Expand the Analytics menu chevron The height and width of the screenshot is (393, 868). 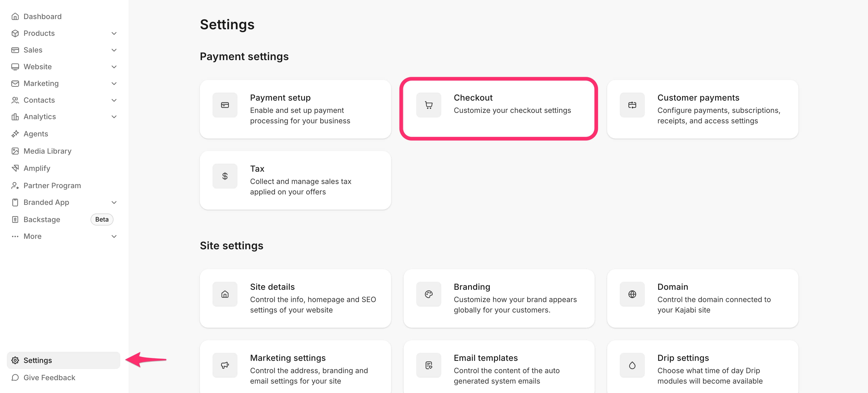pyautogui.click(x=114, y=117)
